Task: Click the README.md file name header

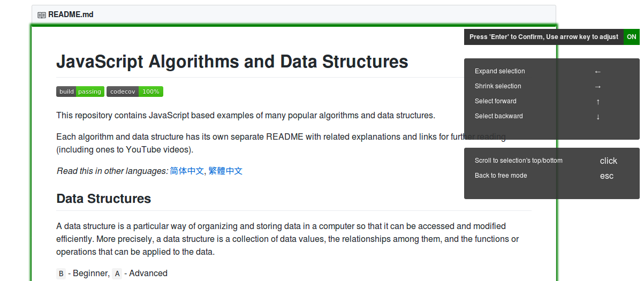Action: point(71,14)
